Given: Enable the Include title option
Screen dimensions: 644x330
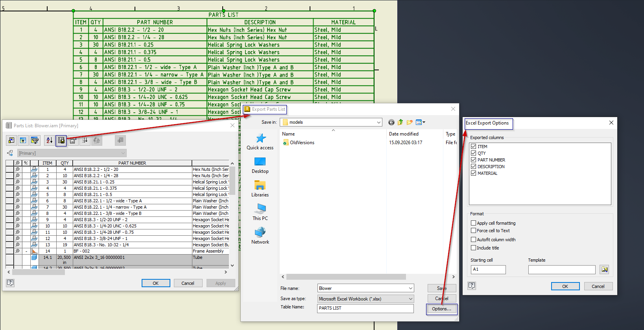Looking at the screenshot, I should 474,248.
